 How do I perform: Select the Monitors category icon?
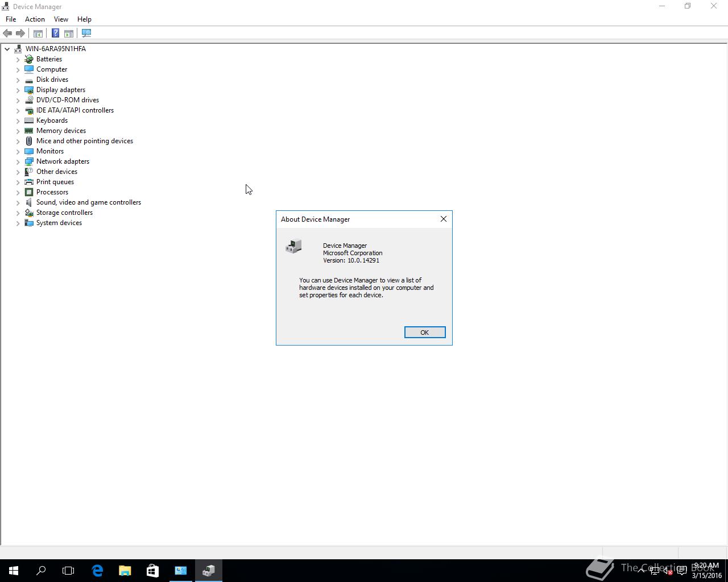pyautogui.click(x=29, y=151)
